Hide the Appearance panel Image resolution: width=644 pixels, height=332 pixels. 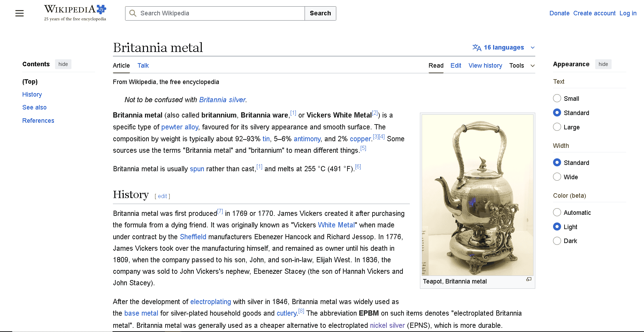[x=603, y=64]
